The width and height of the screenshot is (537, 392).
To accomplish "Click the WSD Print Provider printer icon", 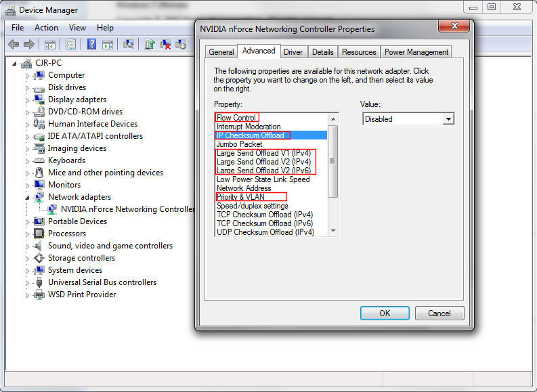I will (39, 295).
